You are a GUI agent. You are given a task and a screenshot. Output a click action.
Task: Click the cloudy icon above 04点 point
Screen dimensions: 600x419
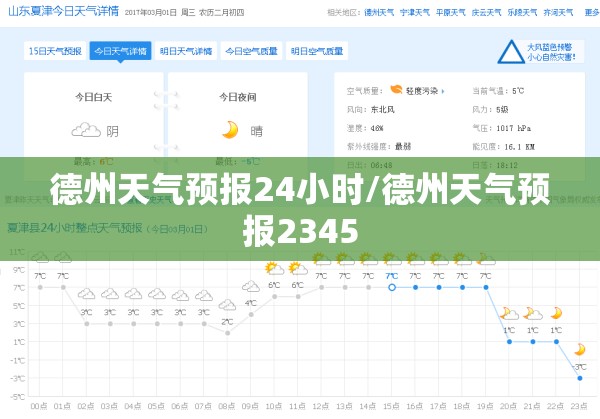click(133, 294)
